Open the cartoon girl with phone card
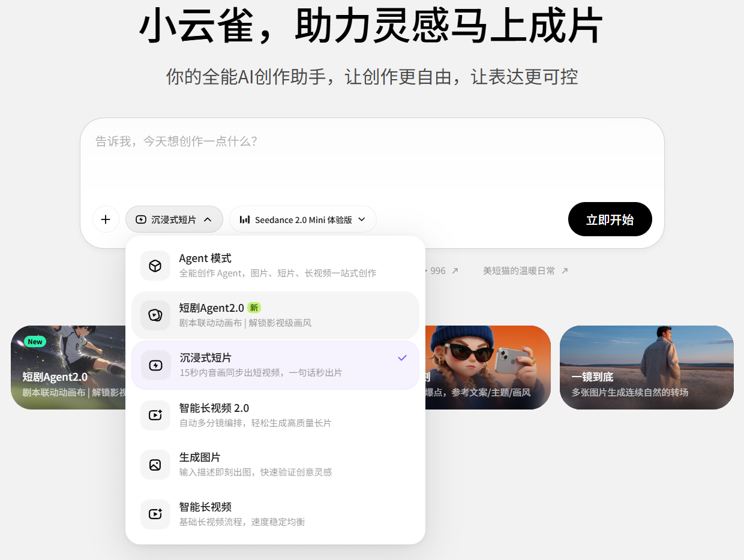The image size is (744, 560). pos(488,368)
